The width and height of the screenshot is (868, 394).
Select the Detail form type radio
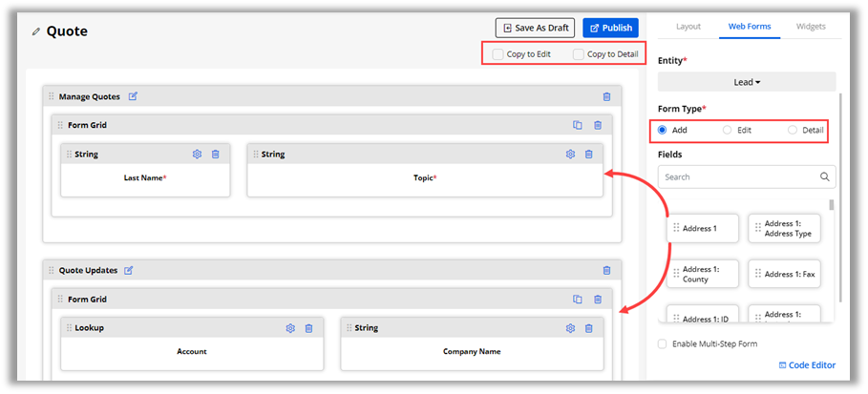pos(793,130)
